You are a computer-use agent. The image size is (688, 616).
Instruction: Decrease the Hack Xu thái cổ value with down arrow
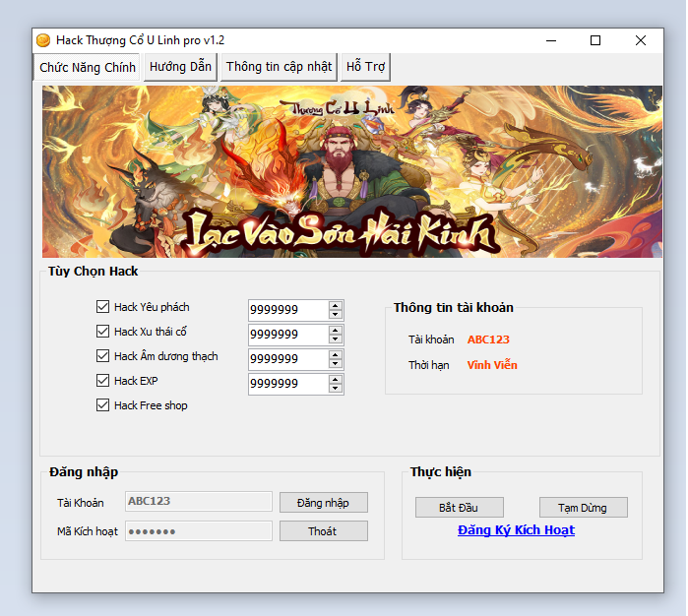[337, 339]
